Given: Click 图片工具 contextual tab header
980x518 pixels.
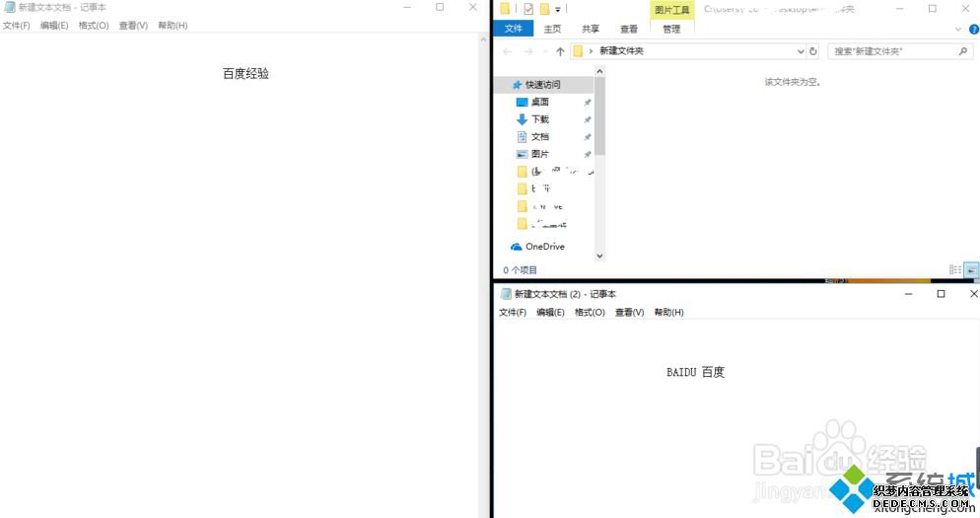Looking at the screenshot, I should coord(671,10).
